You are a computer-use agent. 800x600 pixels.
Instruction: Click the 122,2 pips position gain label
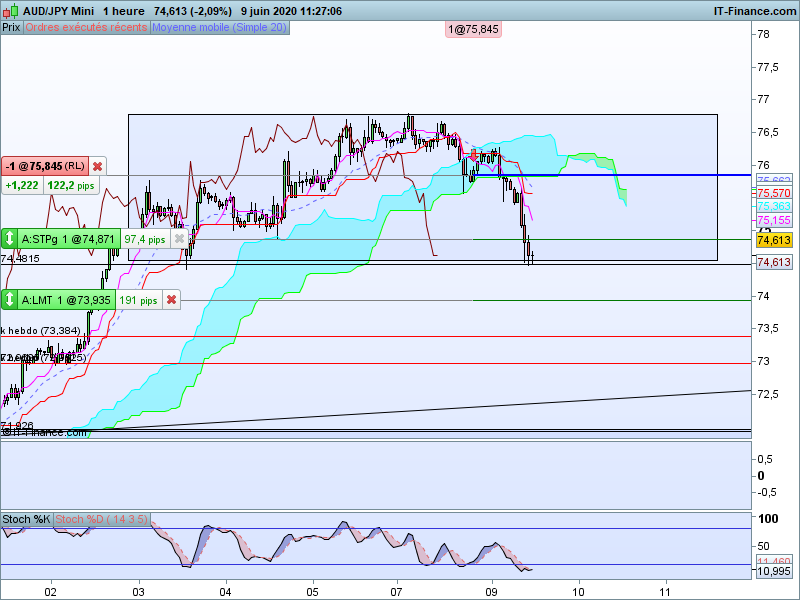[71, 185]
